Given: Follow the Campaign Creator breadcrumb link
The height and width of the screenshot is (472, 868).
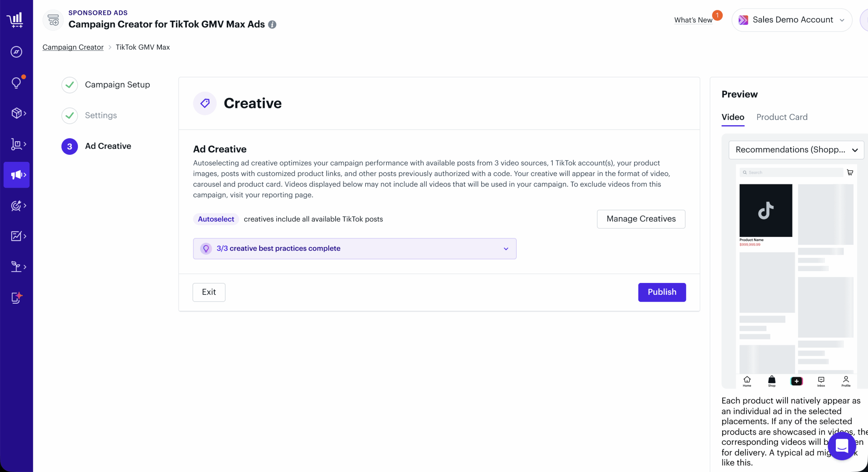Looking at the screenshot, I should pyautogui.click(x=73, y=47).
